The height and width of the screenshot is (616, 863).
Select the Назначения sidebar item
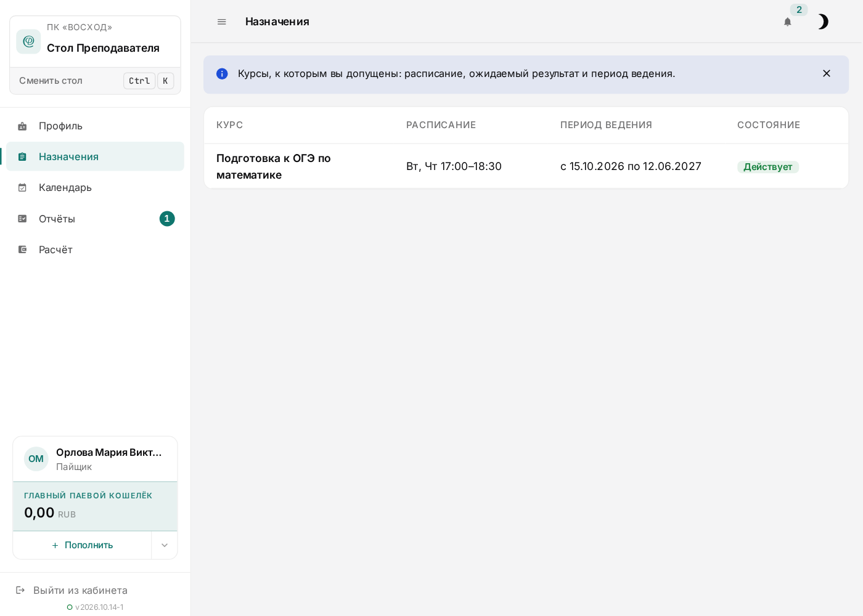tap(95, 156)
